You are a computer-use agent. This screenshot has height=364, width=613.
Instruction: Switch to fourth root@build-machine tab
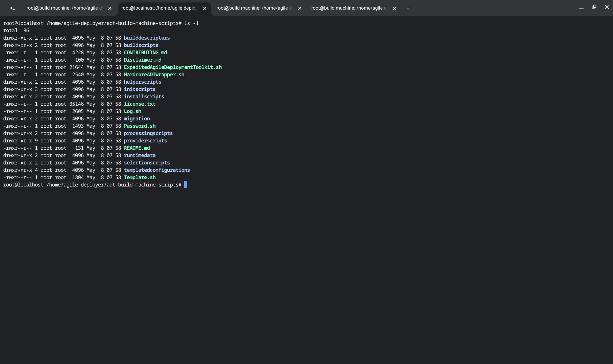[349, 8]
